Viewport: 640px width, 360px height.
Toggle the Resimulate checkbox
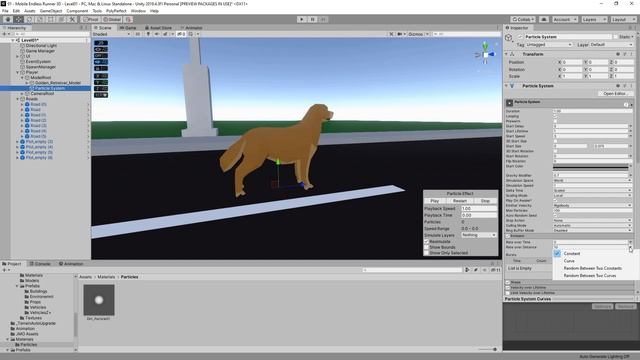point(427,242)
